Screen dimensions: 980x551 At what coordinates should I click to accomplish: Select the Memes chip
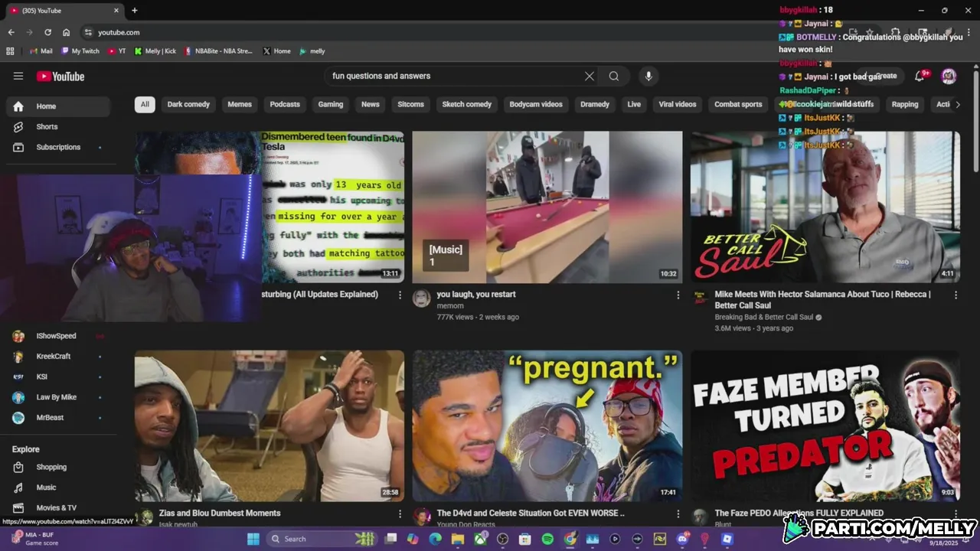click(240, 104)
